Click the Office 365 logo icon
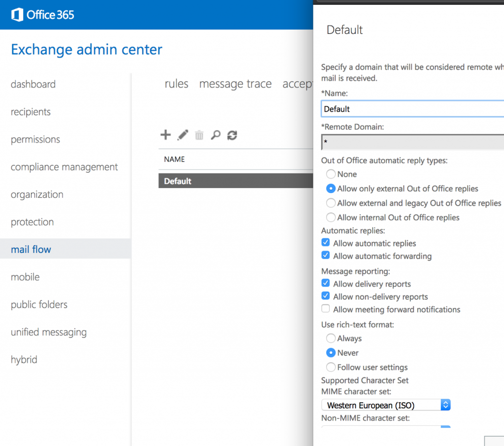 pos(17,15)
